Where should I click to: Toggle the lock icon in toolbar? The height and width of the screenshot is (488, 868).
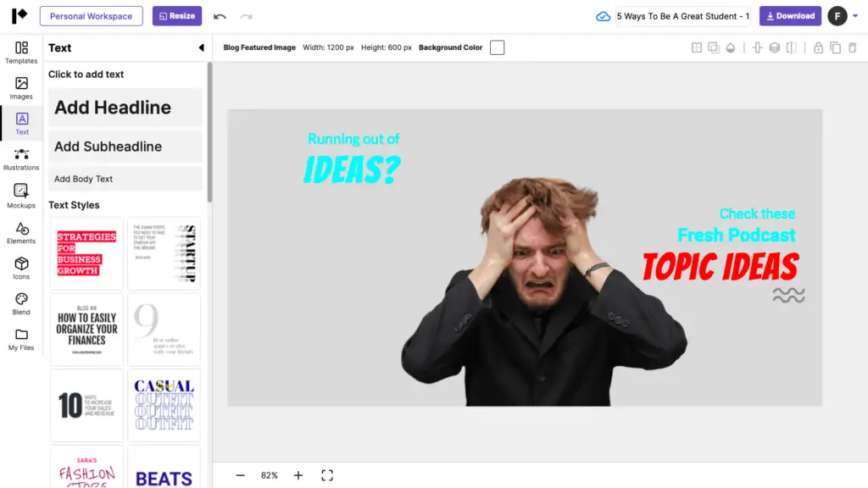pyautogui.click(x=818, y=48)
